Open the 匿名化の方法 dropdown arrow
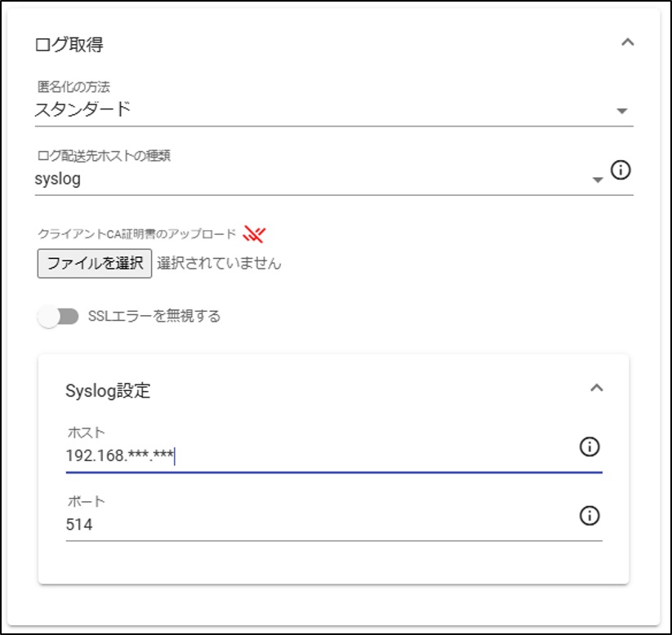The image size is (672, 635). pos(622,111)
